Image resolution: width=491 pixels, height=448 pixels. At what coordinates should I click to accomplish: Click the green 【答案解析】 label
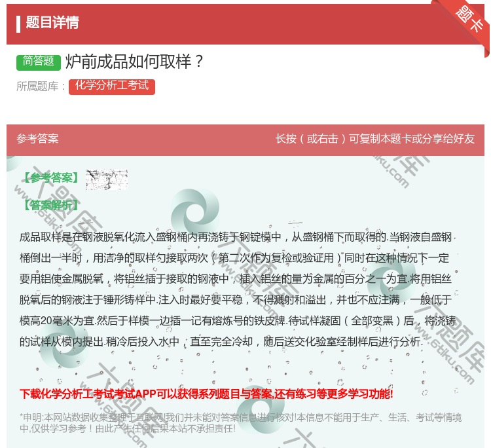click(51, 206)
